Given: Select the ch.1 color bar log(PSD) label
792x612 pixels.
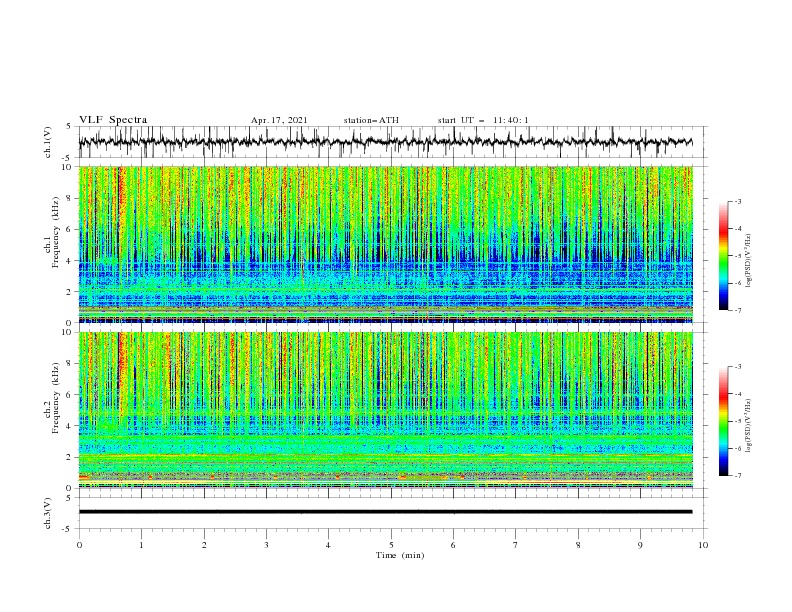Looking at the screenshot, I should pyautogui.click(x=748, y=261).
